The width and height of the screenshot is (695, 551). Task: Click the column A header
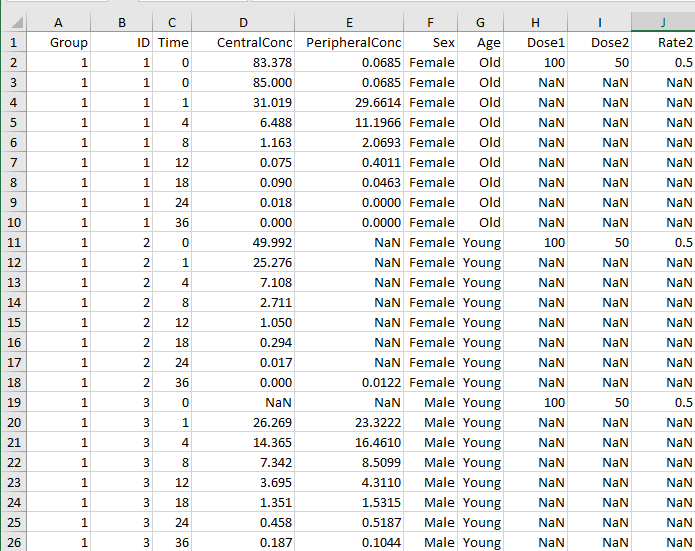tap(58, 23)
